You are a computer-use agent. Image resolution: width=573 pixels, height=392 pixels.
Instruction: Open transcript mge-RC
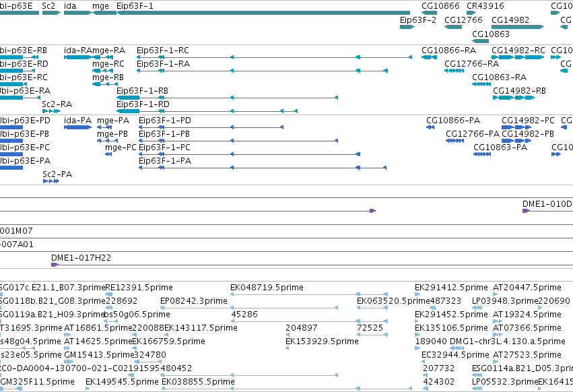(x=108, y=64)
